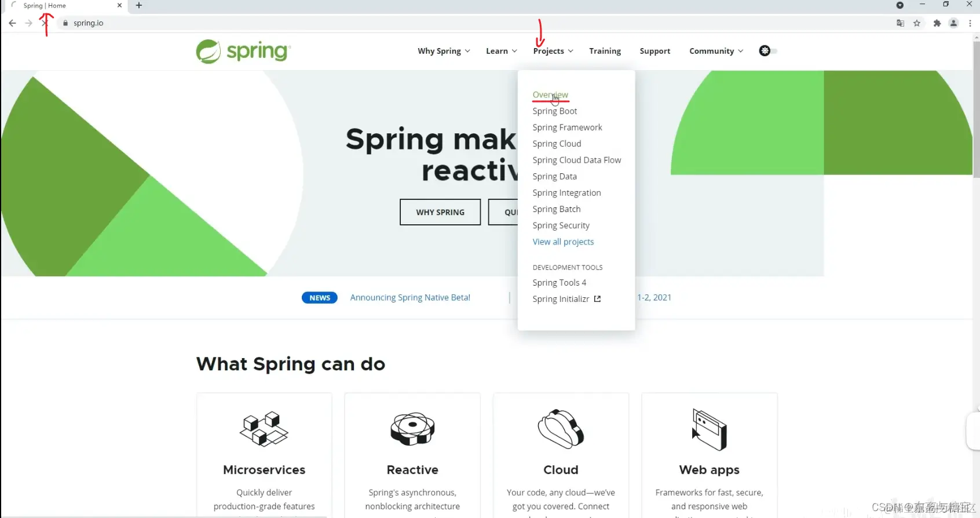Select Spring Boot in Projects menu
The width and height of the screenshot is (980, 518).
point(555,111)
